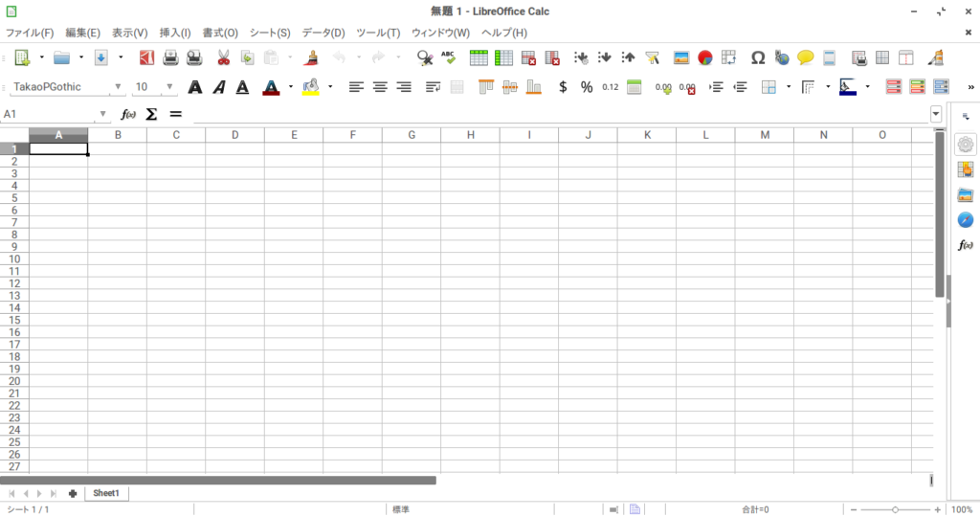This screenshot has height=517, width=980.
Task: Open sidebar Gallery panel
Action: (x=966, y=195)
